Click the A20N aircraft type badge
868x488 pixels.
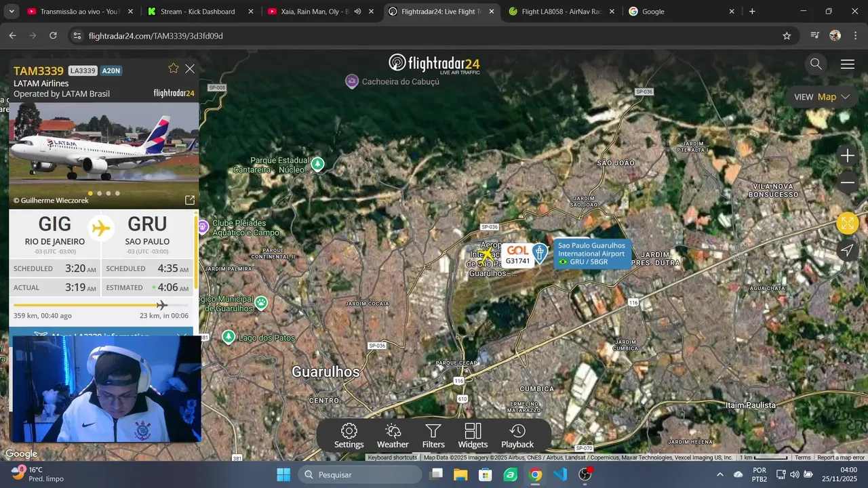(111, 70)
